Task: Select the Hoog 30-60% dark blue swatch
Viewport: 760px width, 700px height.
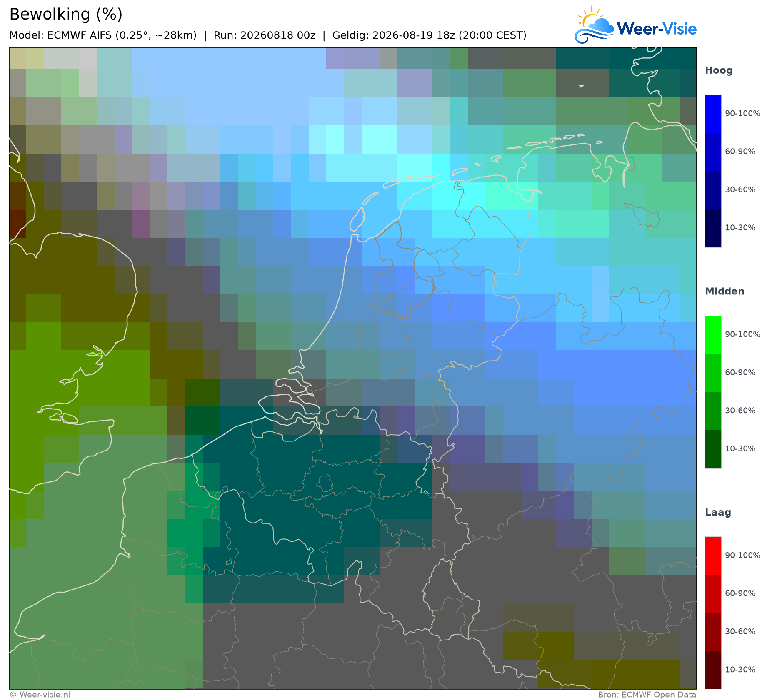Action: click(x=713, y=190)
